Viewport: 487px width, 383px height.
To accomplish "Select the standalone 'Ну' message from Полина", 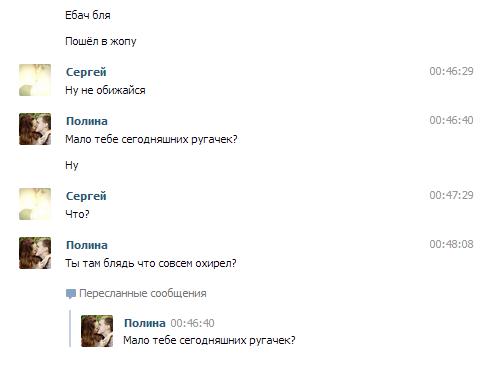I will click(72, 165).
